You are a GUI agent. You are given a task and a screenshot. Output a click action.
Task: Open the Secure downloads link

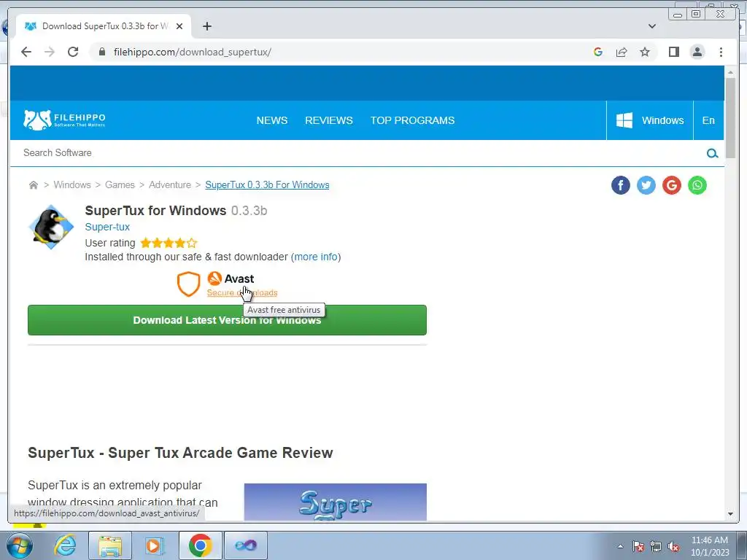242,292
